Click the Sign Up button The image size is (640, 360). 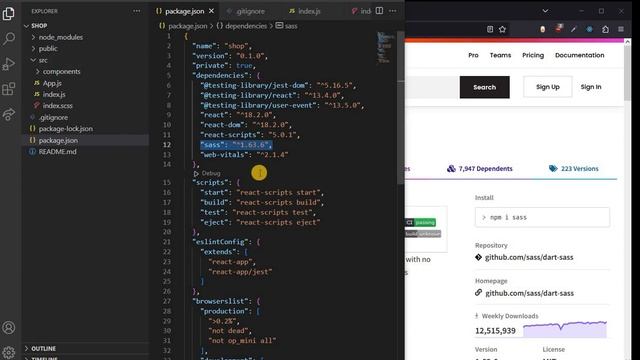pos(548,87)
